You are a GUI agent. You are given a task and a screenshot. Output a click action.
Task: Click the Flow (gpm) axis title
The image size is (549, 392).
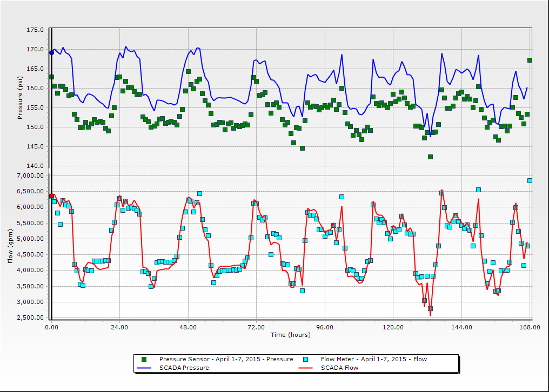tap(10, 246)
